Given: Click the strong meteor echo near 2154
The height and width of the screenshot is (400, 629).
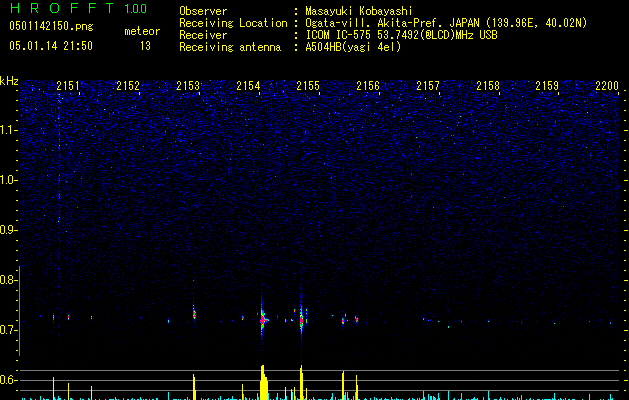Looking at the screenshot, I should pos(263,319).
